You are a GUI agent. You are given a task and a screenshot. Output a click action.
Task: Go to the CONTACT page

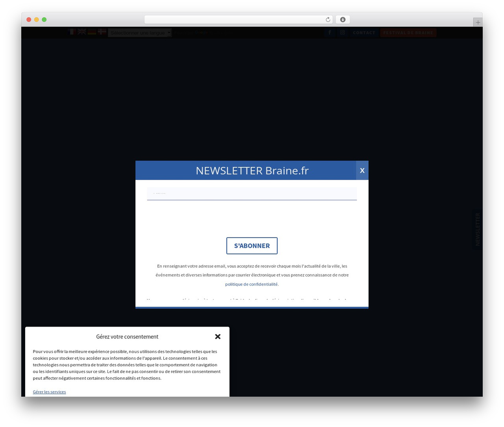pyautogui.click(x=364, y=33)
